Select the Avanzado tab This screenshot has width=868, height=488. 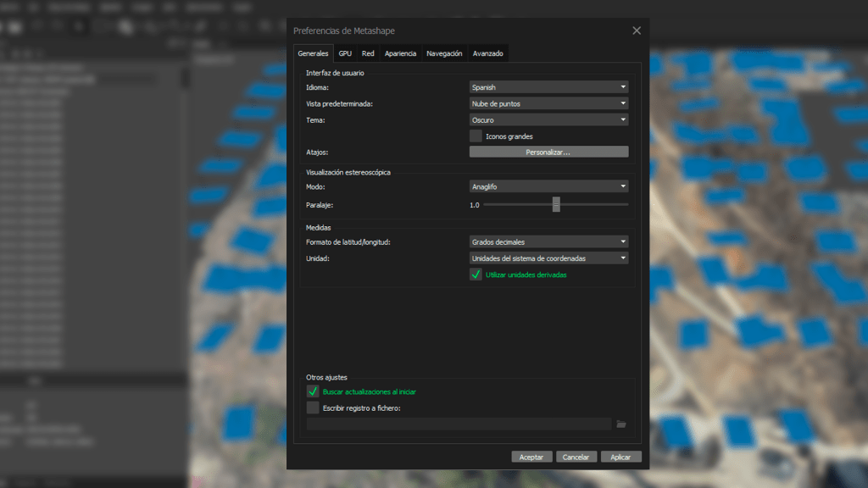488,53
